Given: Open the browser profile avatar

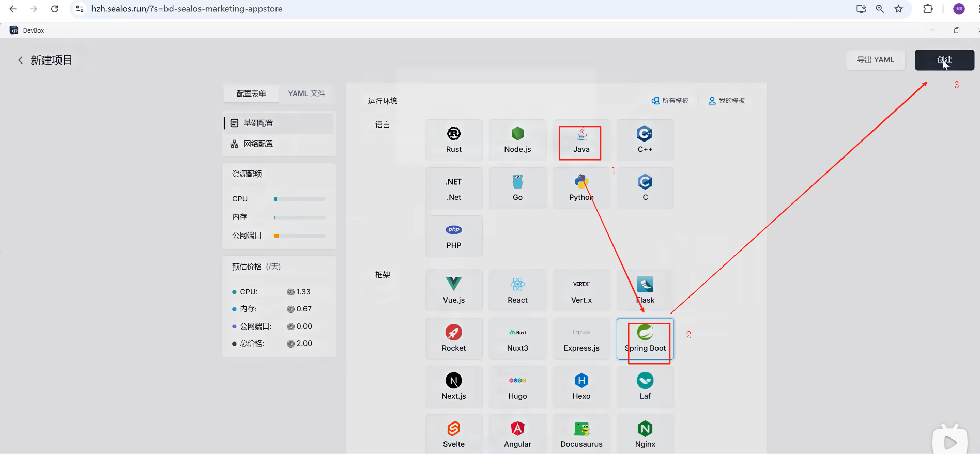Looking at the screenshot, I should pos(959,9).
